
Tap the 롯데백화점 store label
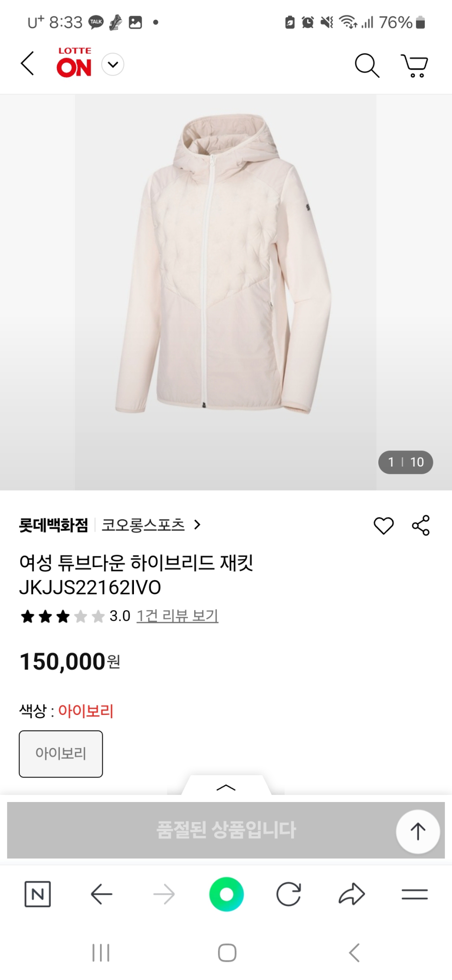pos(54,525)
